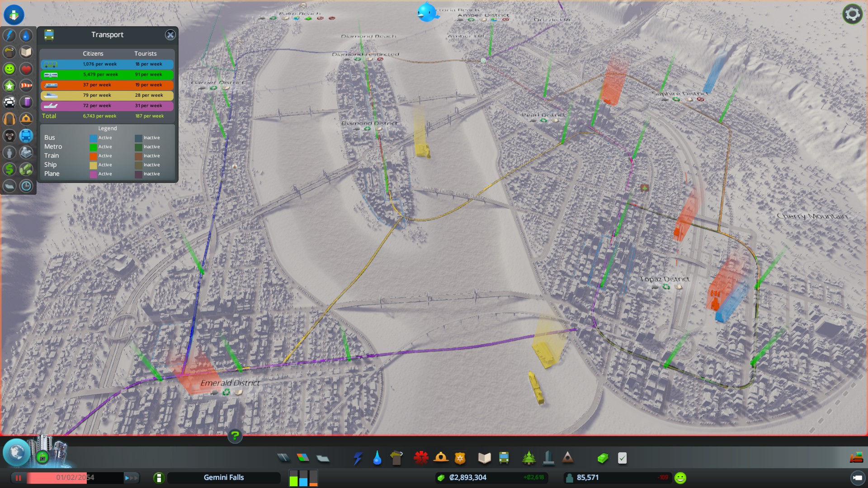Expand the city info panel button

159,478
